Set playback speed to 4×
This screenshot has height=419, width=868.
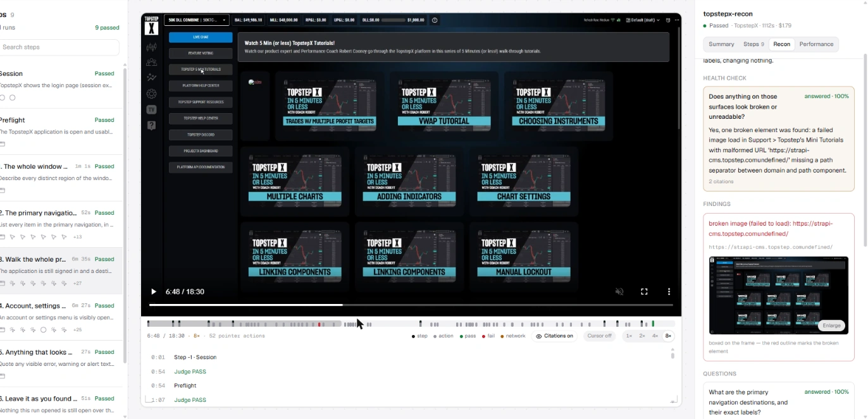point(655,336)
